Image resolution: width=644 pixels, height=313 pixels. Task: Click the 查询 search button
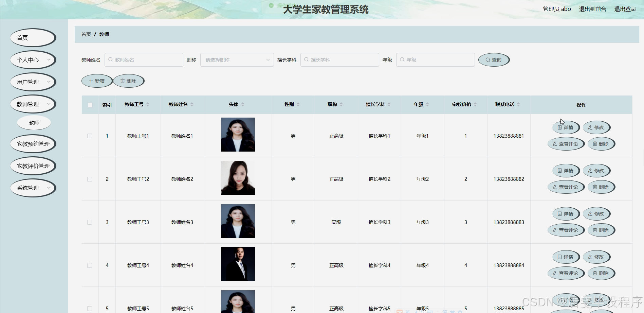click(494, 60)
